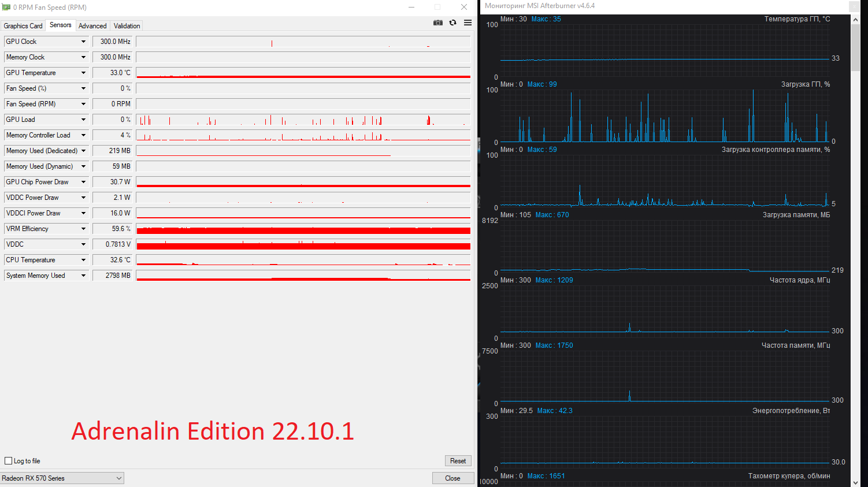Select the Sensors tab
The width and height of the screenshot is (868, 487).
(x=61, y=25)
